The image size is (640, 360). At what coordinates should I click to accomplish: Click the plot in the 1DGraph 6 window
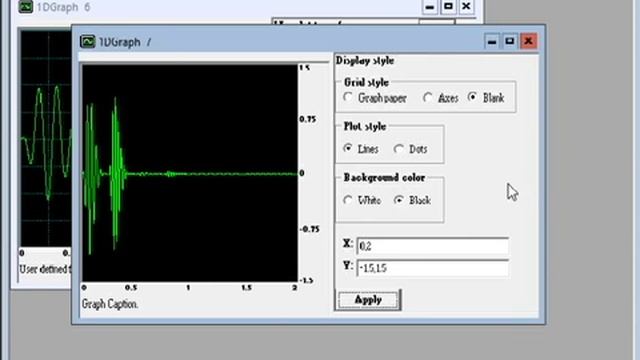point(46,139)
